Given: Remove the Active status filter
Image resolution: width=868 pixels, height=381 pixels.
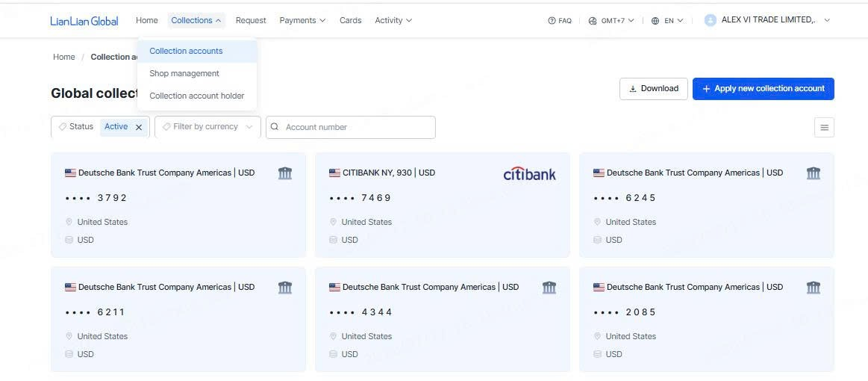Looking at the screenshot, I should pyautogui.click(x=139, y=127).
